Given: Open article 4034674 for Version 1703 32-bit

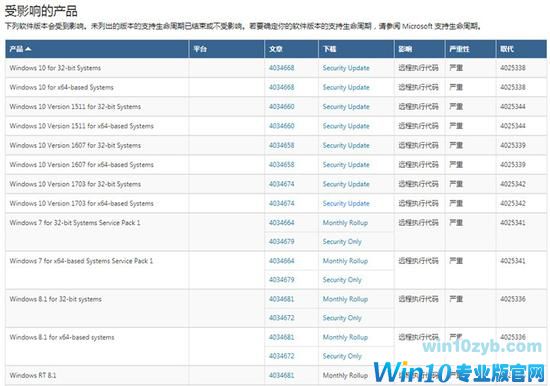Looking at the screenshot, I should tap(281, 184).
